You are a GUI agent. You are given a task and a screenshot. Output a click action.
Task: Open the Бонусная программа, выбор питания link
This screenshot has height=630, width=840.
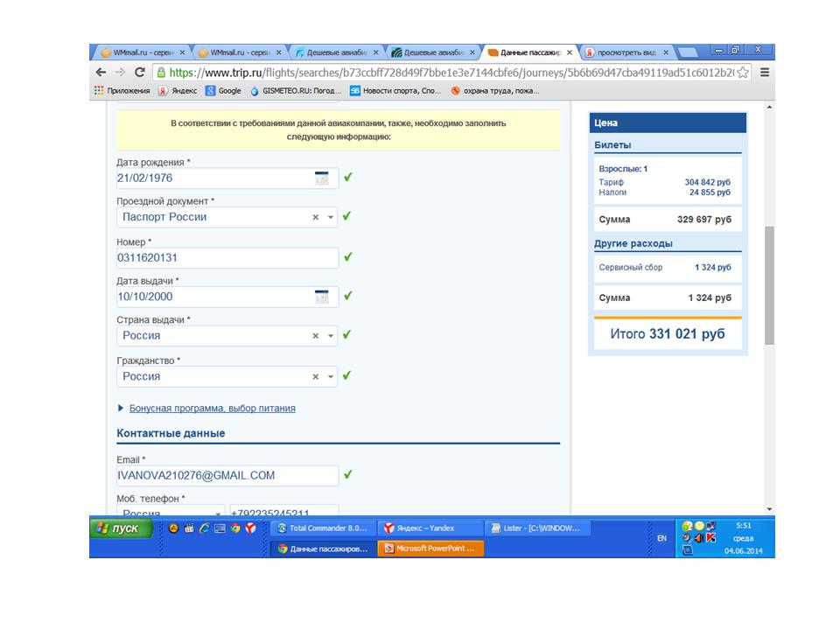(212, 409)
